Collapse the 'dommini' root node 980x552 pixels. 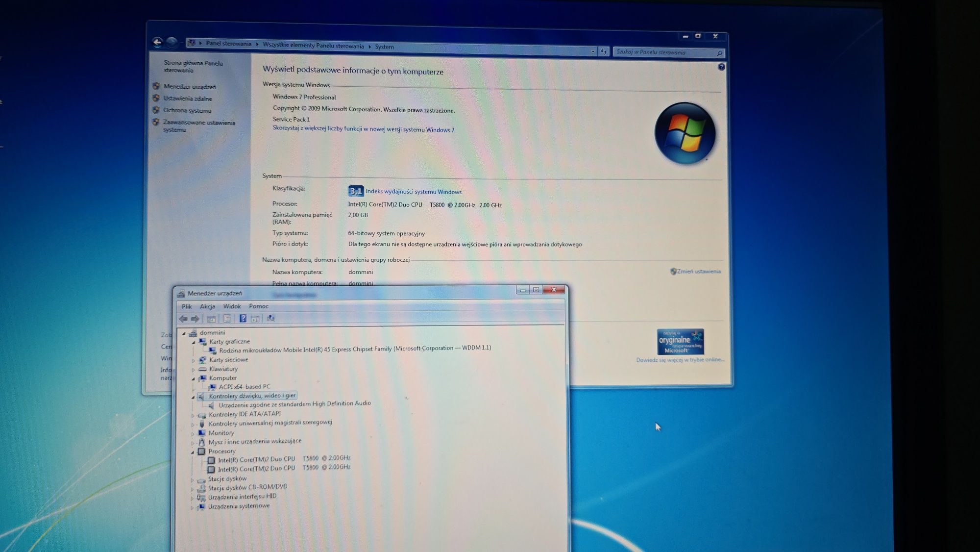[184, 333]
